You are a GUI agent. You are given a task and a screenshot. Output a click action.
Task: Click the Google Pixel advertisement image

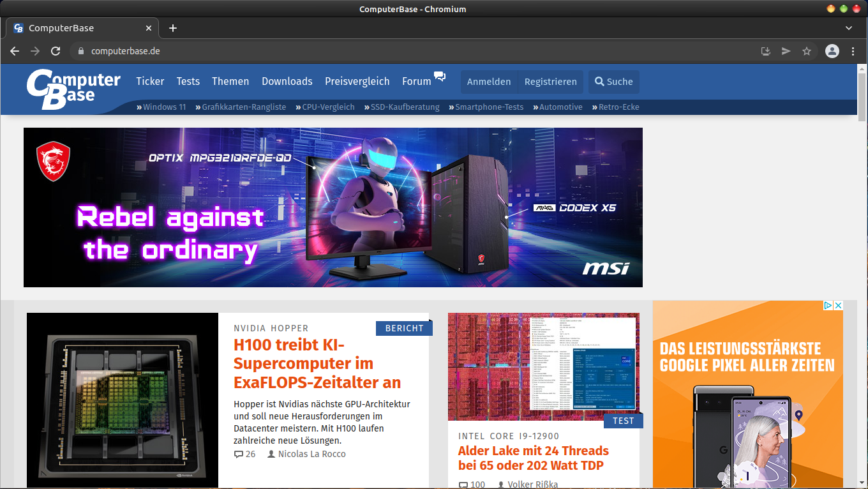click(x=748, y=395)
